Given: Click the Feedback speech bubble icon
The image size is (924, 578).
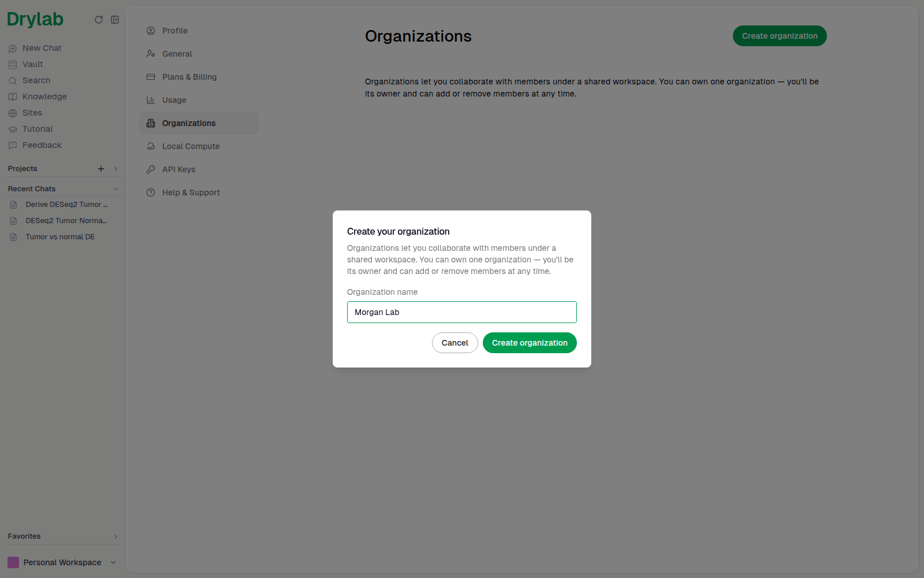Looking at the screenshot, I should coord(13,146).
